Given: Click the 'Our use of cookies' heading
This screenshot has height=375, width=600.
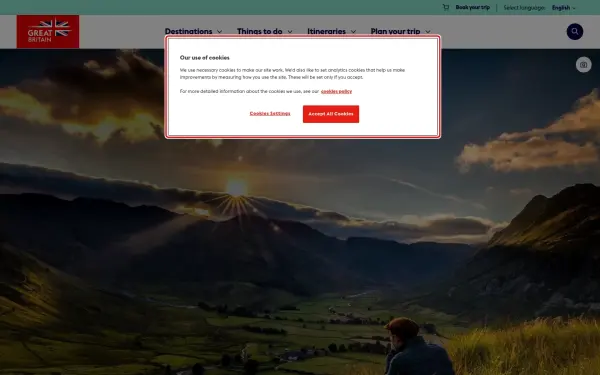Looking at the screenshot, I should click(x=205, y=58).
